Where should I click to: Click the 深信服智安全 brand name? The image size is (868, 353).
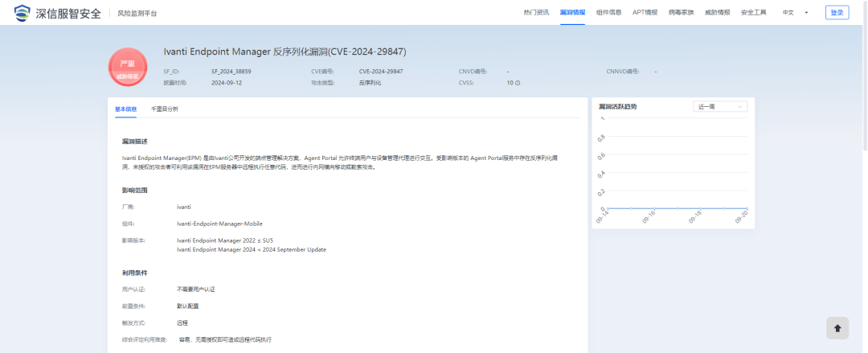(x=68, y=14)
